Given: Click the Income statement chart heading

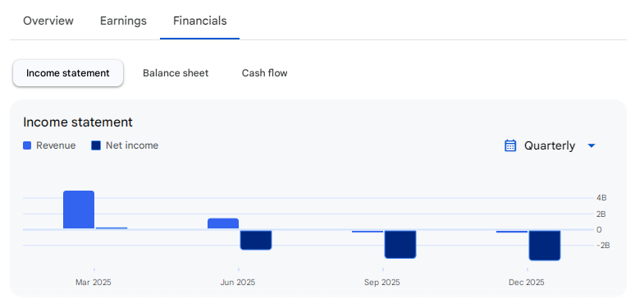Looking at the screenshot, I should point(78,122).
